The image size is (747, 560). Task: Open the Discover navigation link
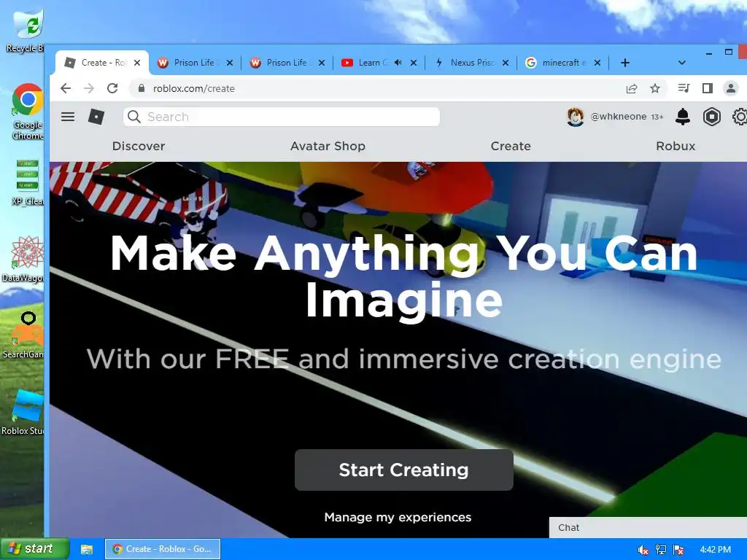(139, 146)
